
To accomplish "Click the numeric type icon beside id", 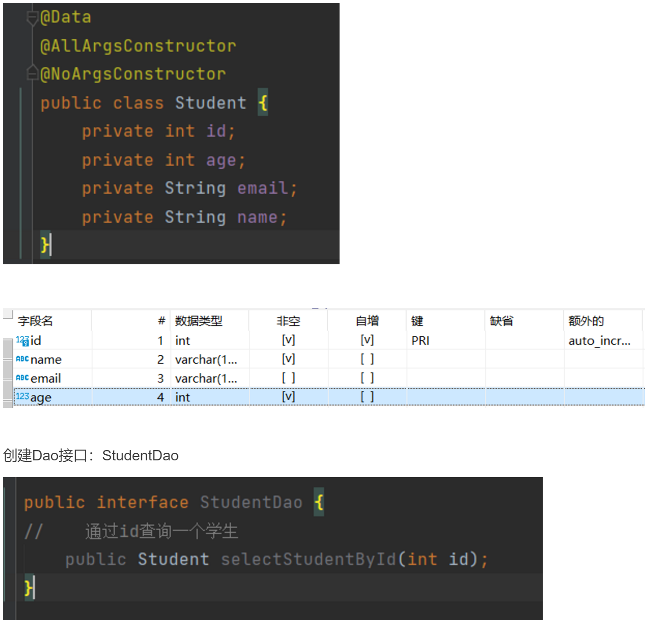I will coord(22,341).
